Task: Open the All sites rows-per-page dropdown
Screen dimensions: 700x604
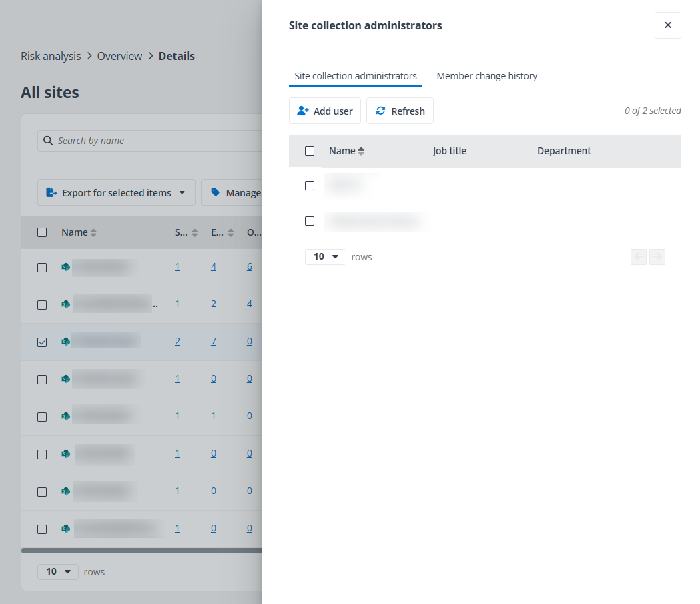Action: tap(57, 572)
